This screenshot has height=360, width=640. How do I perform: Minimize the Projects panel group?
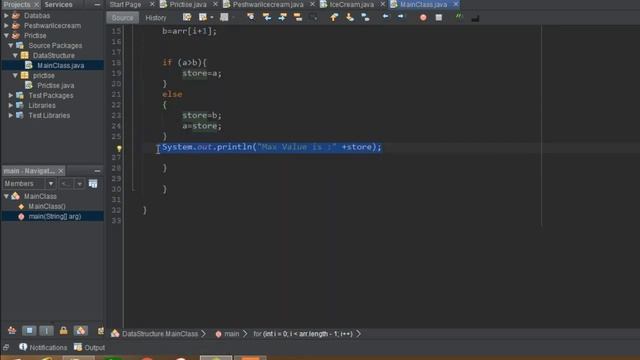coord(97,4)
